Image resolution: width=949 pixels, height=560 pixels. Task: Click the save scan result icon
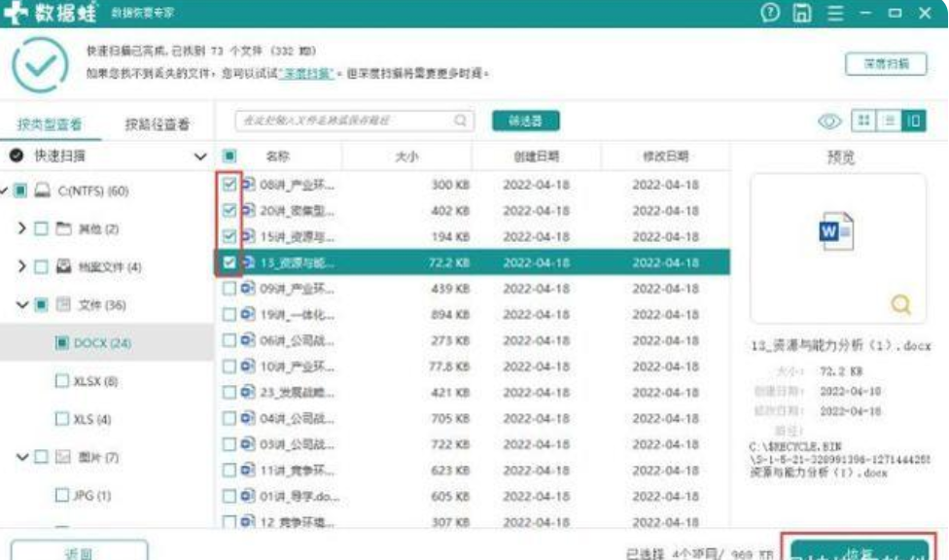[x=801, y=14]
